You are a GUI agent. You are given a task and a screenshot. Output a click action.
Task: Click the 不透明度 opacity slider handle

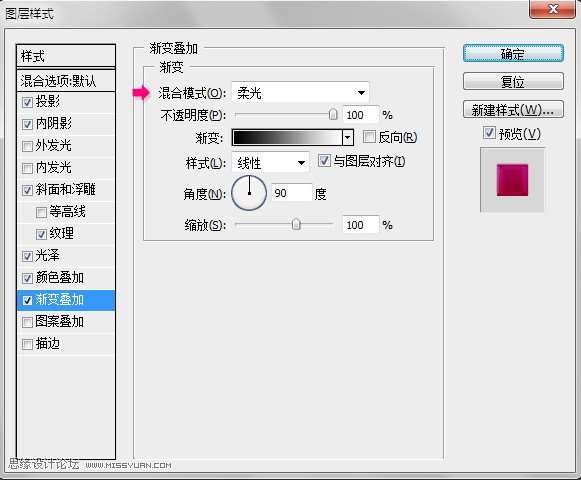[333, 114]
